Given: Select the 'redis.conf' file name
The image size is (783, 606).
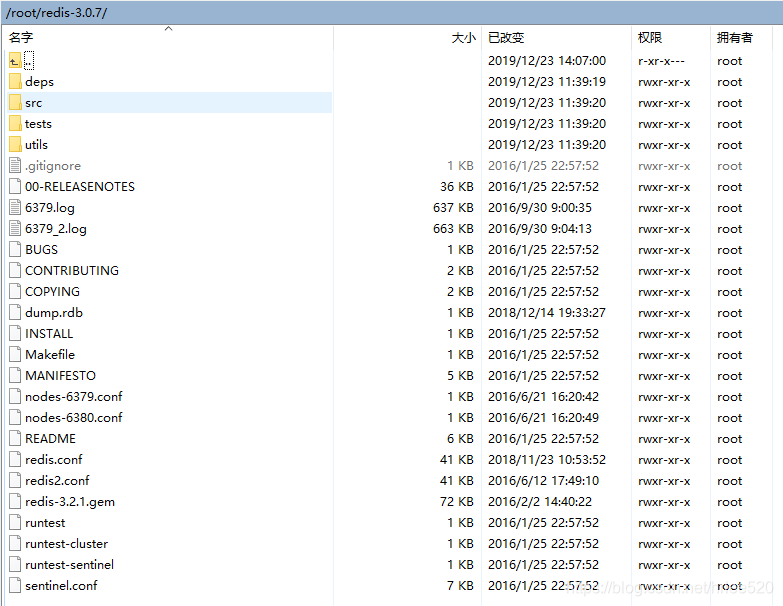Looking at the screenshot, I should click(x=54, y=459).
